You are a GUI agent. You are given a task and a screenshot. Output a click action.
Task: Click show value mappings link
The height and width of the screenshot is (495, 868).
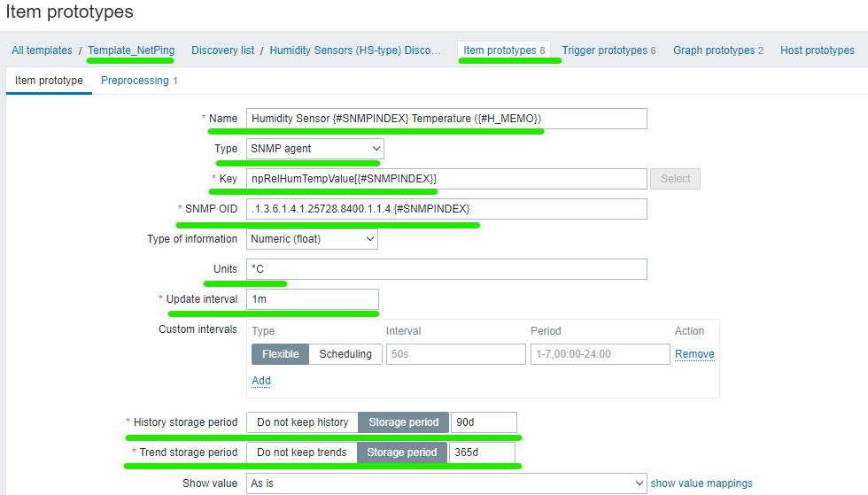(x=701, y=483)
